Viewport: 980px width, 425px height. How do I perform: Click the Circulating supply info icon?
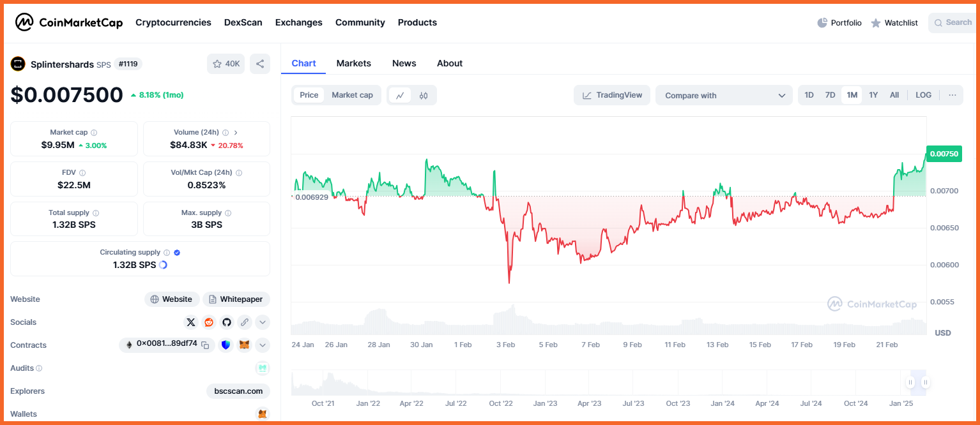tap(167, 253)
